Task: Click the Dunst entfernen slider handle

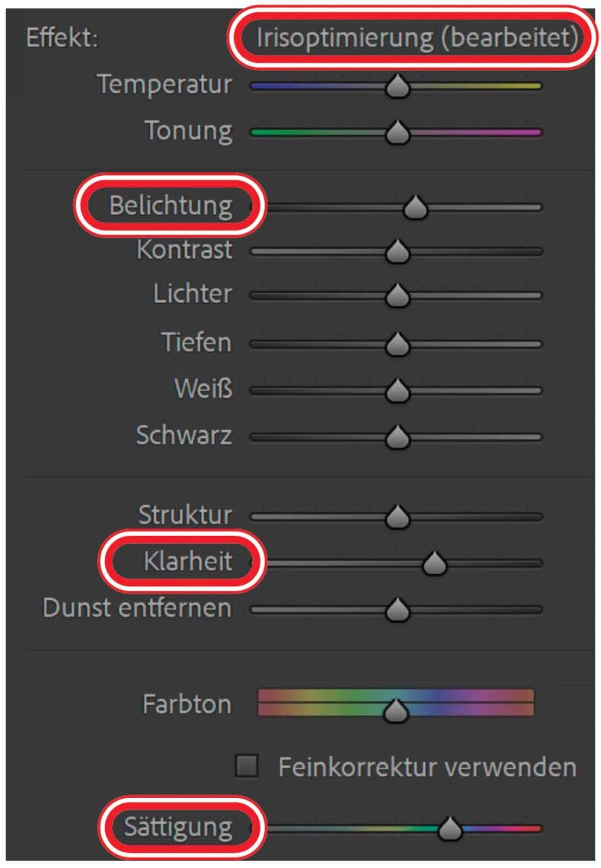Action: click(397, 610)
